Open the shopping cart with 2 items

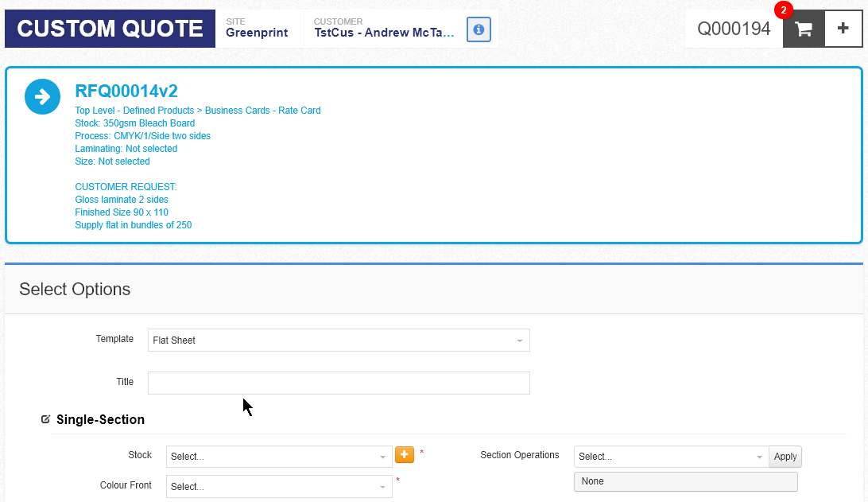(x=804, y=29)
